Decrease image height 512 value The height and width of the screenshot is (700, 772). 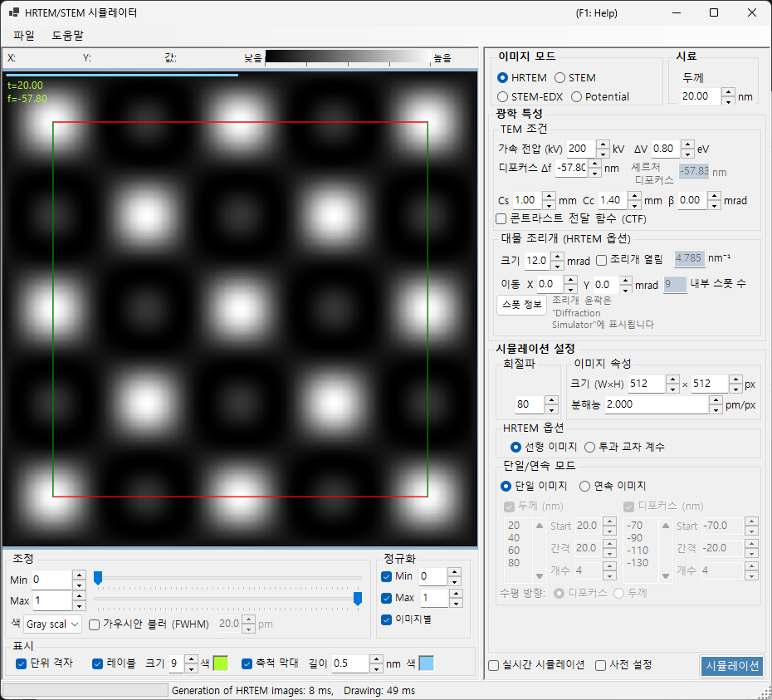point(735,389)
